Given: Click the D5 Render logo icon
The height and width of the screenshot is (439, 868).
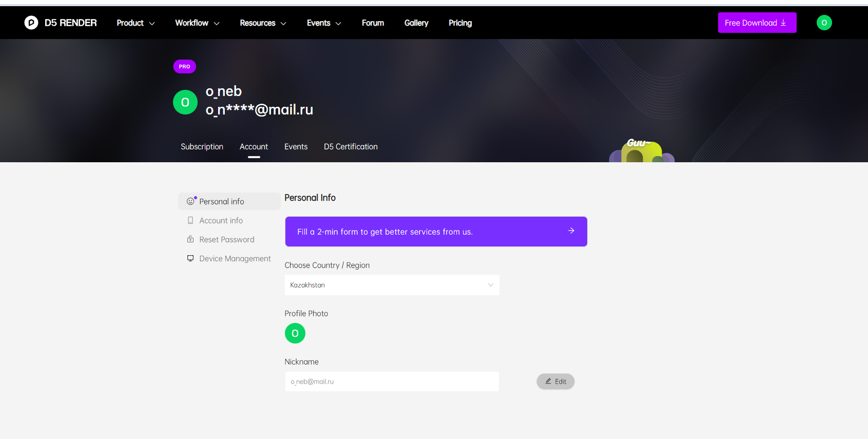Looking at the screenshot, I should (31, 23).
